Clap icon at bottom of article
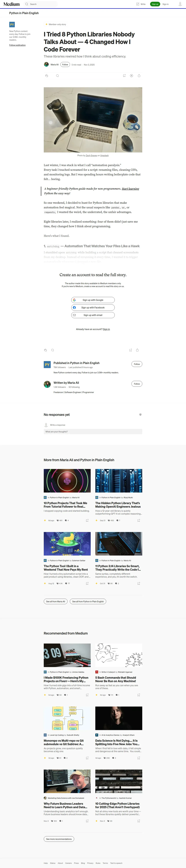Viewport: 186px width, 868px height. pos(45,350)
